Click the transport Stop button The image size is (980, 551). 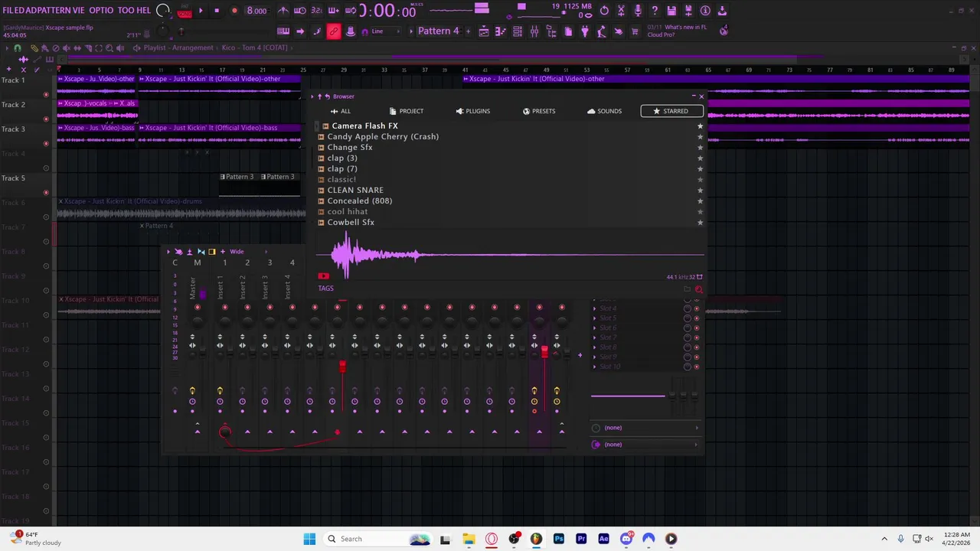(x=217, y=11)
